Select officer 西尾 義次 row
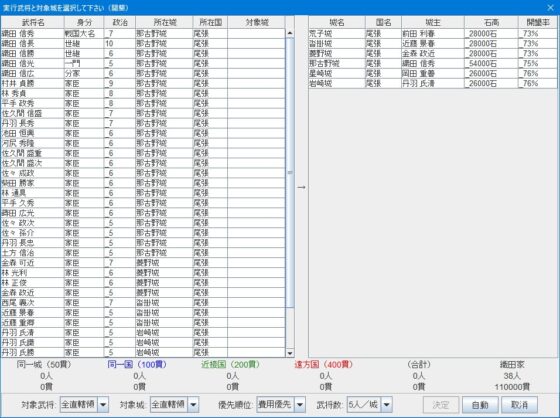Viewport: 560px width, 418px height. tap(143, 303)
